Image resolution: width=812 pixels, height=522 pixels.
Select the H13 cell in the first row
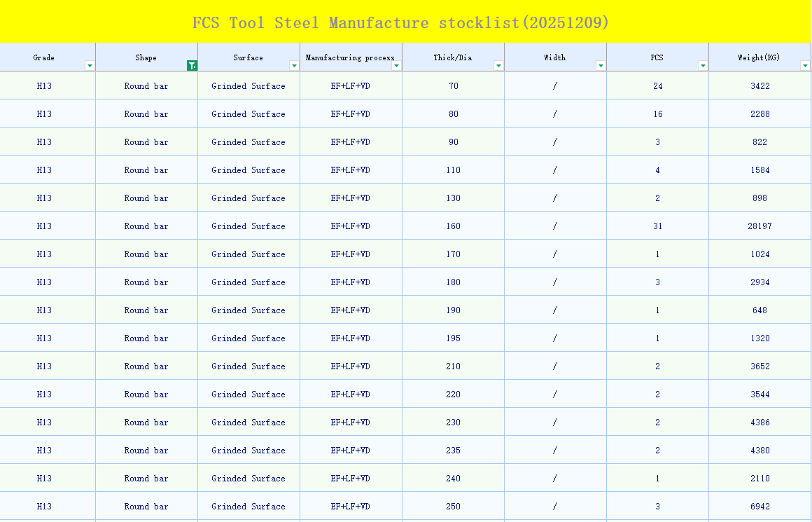click(x=44, y=85)
